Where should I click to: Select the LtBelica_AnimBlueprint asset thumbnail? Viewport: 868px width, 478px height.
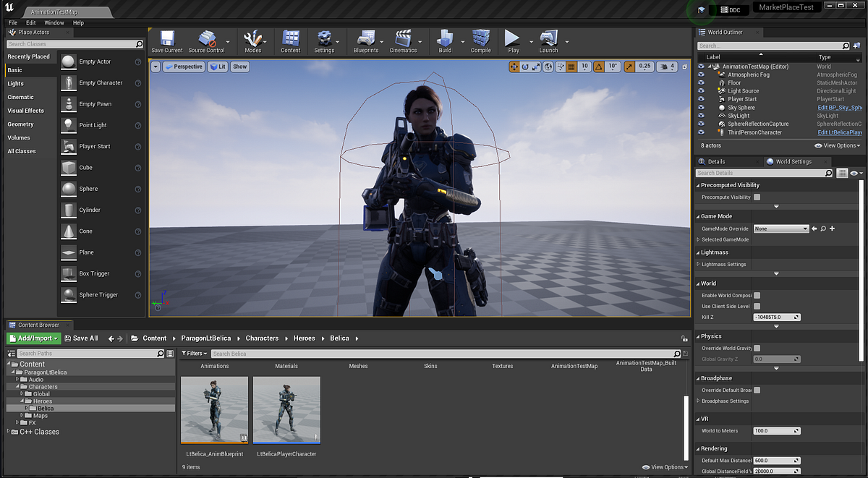point(214,409)
